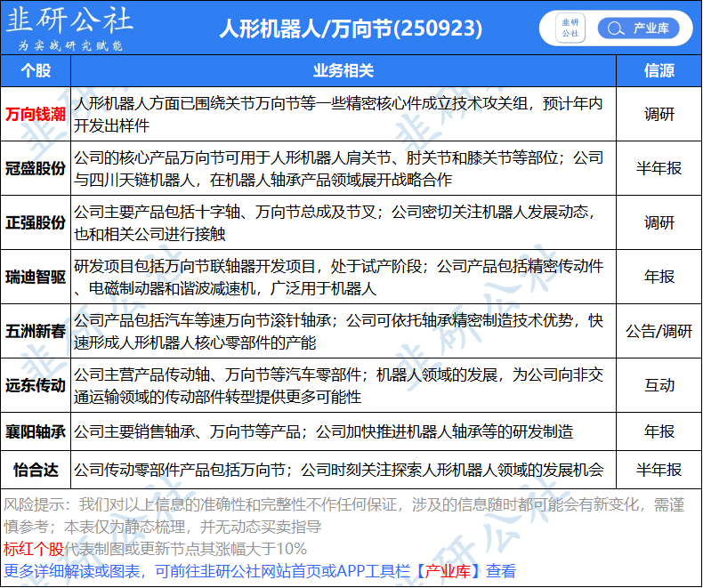Click the magnifier search icon
This screenshot has height=588, width=703.
[614, 28]
